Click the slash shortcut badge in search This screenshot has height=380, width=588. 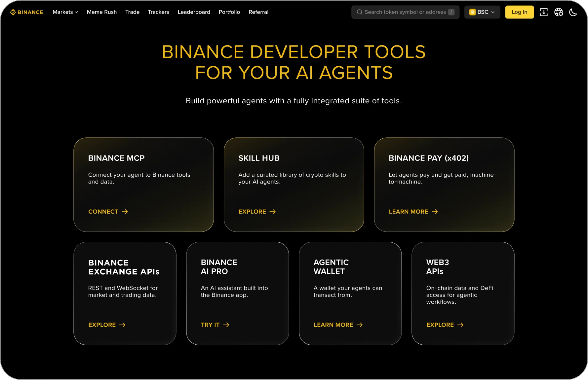click(451, 12)
